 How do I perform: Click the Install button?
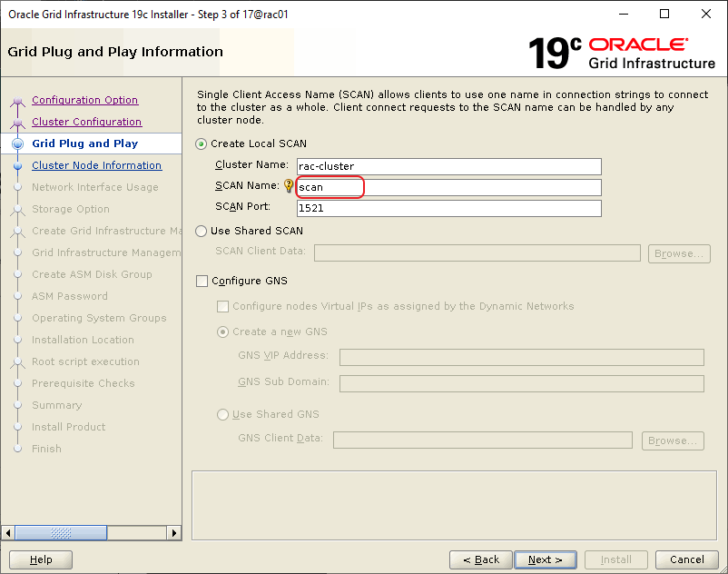(x=616, y=559)
